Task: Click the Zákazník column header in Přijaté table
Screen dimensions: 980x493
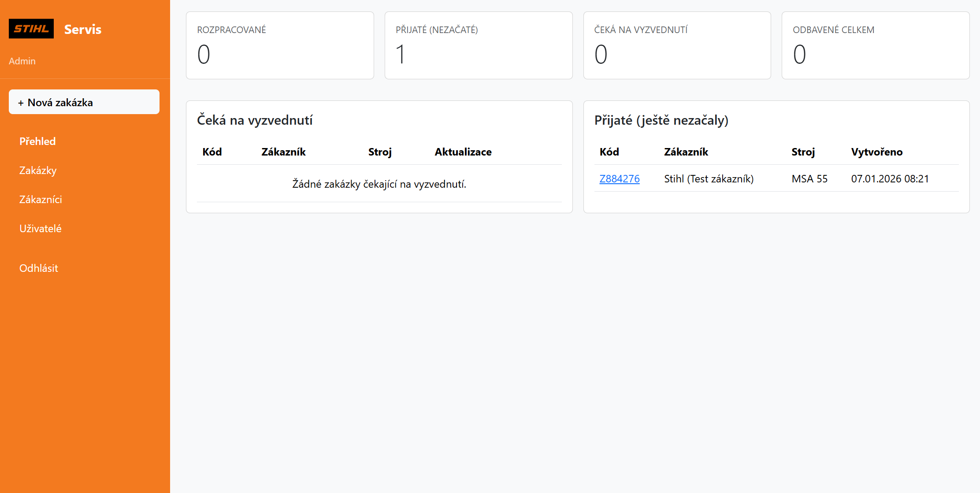Action: 686,152
